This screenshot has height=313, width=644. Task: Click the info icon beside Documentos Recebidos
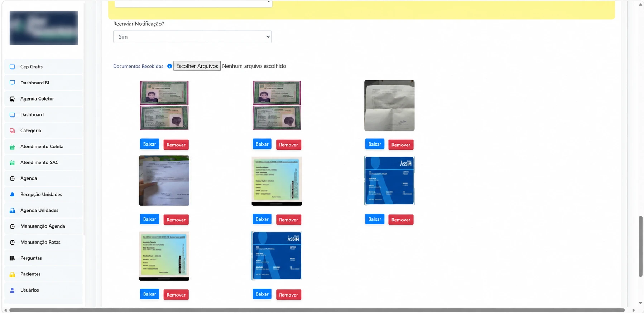(x=170, y=66)
